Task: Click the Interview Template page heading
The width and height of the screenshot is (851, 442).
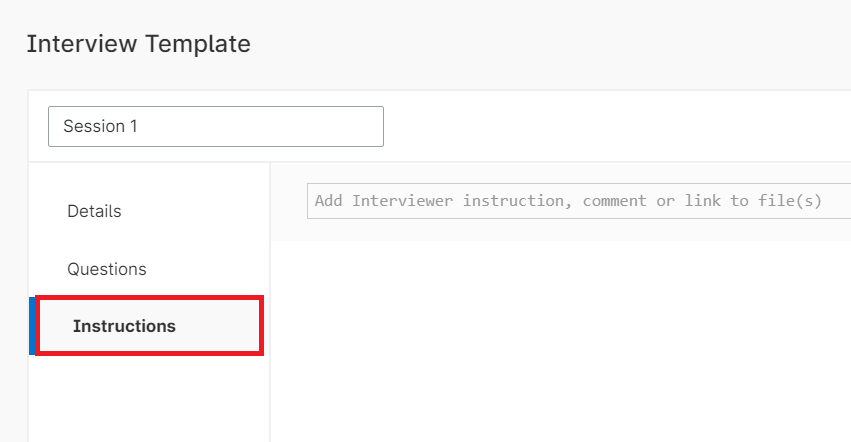Action: 138,44
